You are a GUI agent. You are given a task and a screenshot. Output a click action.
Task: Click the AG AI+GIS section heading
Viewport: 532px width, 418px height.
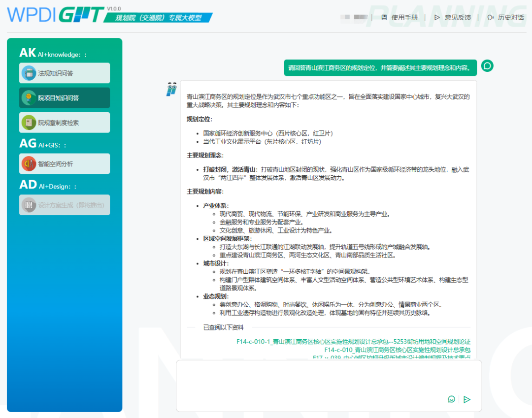click(x=43, y=144)
